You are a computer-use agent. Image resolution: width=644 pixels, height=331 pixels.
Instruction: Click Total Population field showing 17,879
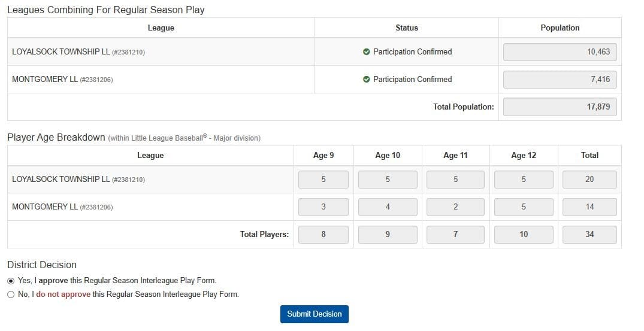click(x=560, y=107)
